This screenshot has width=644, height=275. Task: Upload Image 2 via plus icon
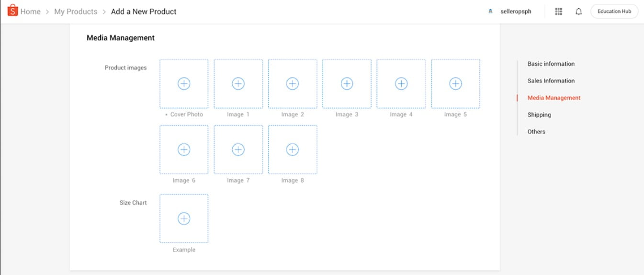(x=293, y=84)
